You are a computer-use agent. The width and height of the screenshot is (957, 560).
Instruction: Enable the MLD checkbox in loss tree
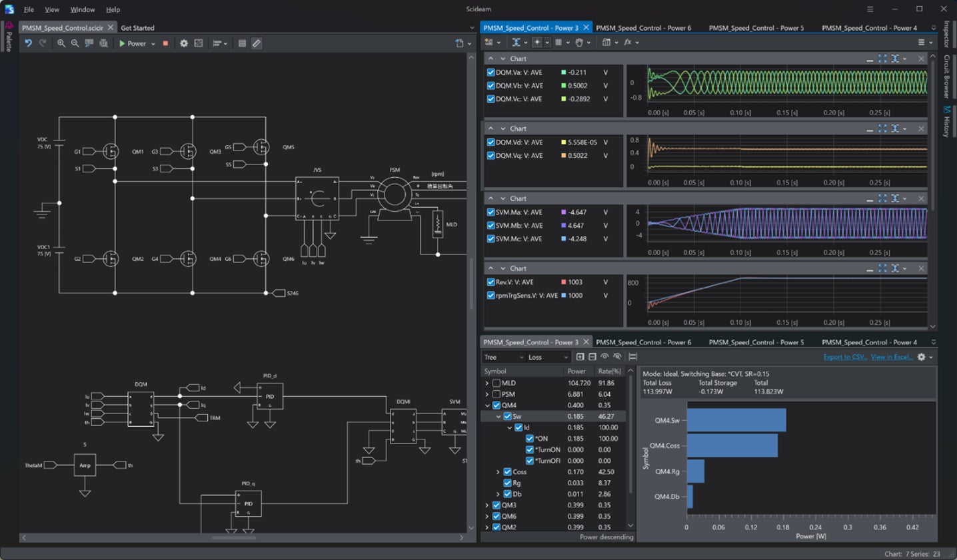pos(496,384)
